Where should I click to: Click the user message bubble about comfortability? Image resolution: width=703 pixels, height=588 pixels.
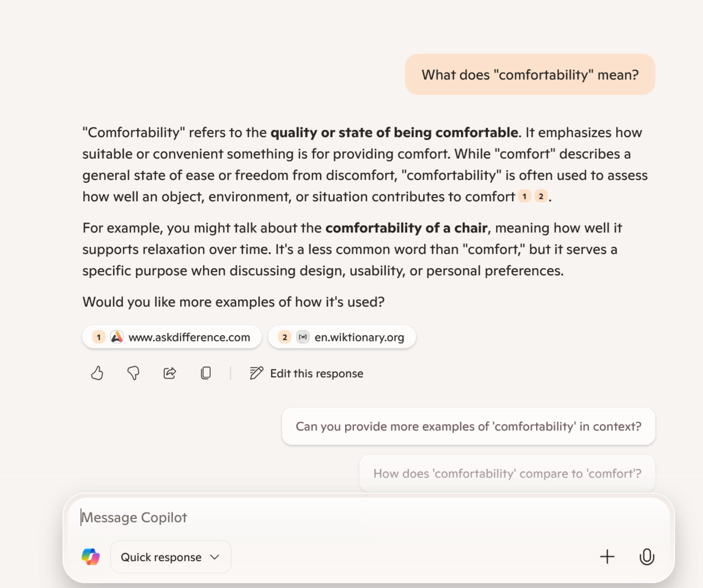click(530, 74)
